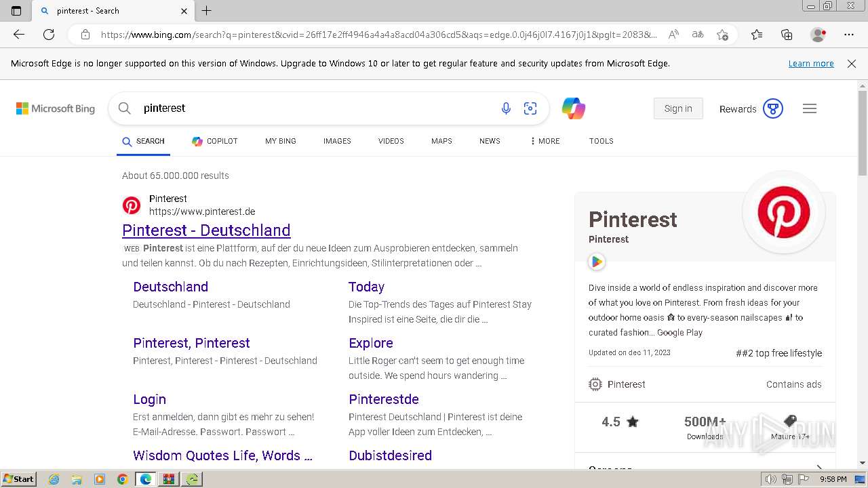Open the Collections icon

tap(787, 35)
